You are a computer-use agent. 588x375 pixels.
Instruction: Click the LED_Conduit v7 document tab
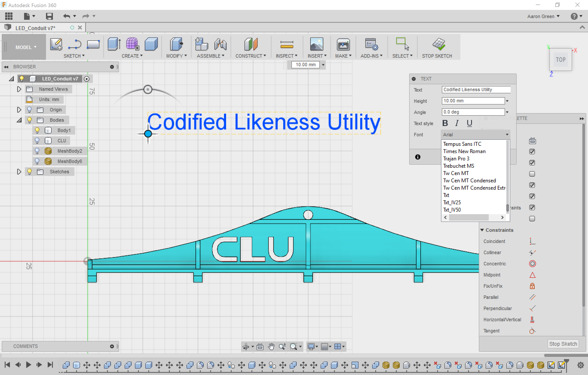35,28
